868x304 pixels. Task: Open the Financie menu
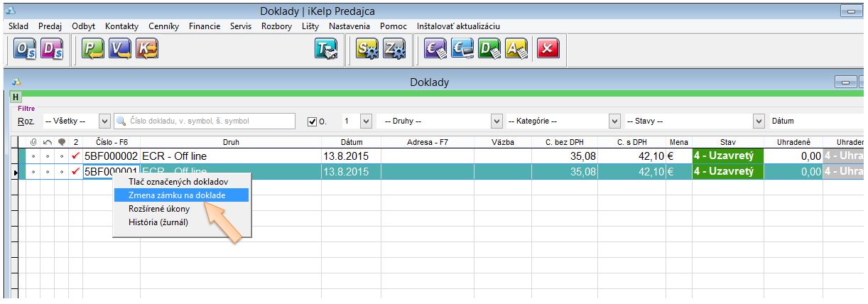click(x=205, y=26)
